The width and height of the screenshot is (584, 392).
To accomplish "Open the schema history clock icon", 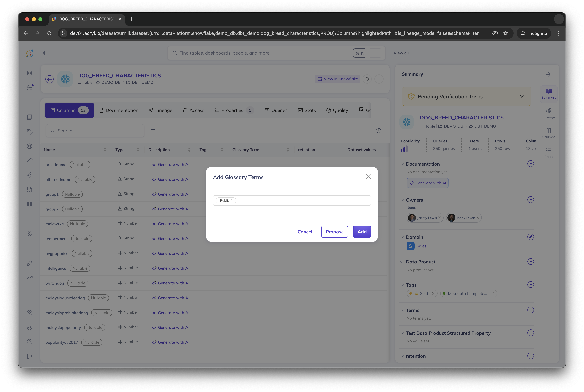I will pyautogui.click(x=378, y=131).
